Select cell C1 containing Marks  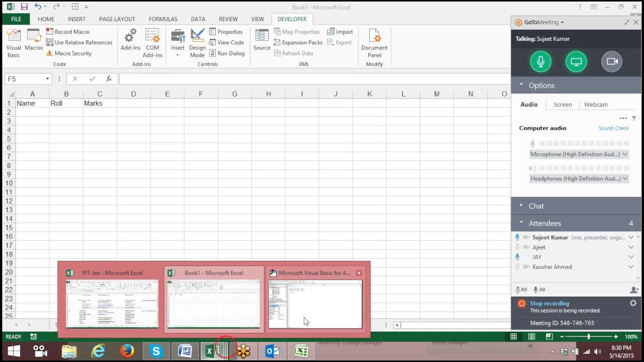(100, 103)
